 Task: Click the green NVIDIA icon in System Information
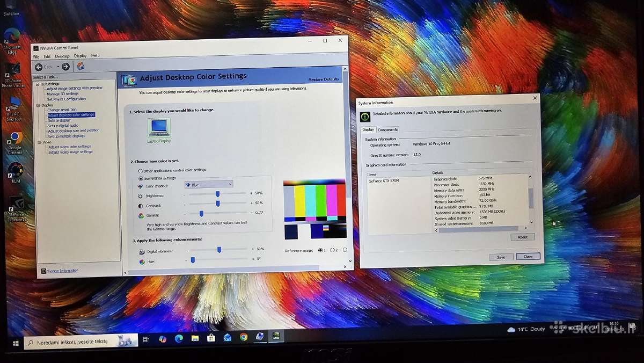click(365, 116)
